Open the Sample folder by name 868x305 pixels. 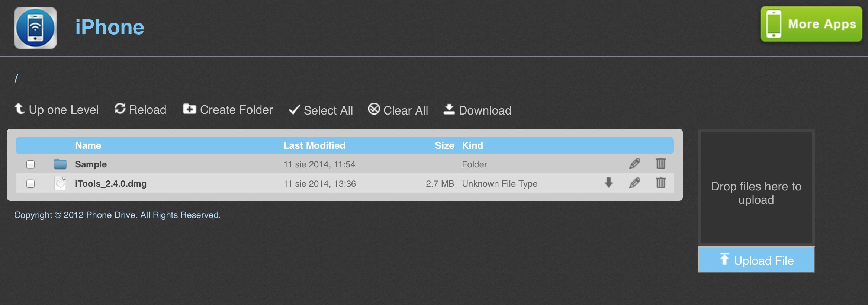(91, 164)
